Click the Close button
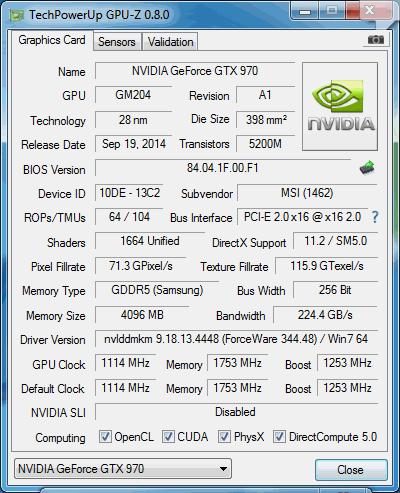Screen dimensions: 400x493 [351, 470]
